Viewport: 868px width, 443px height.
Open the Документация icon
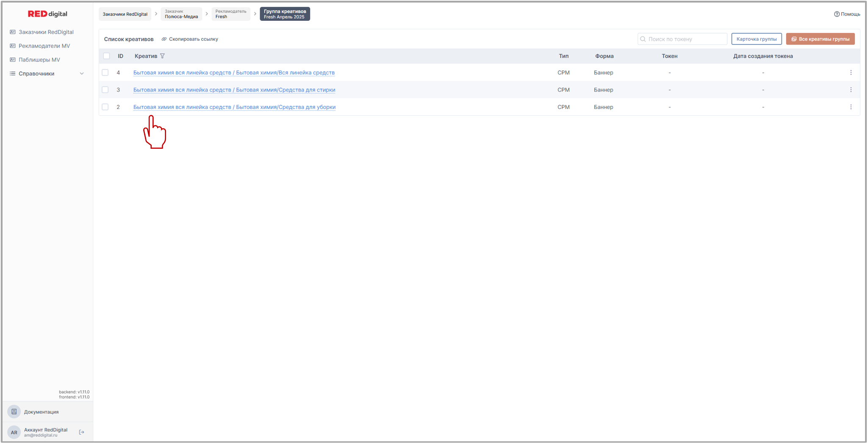tap(14, 412)
